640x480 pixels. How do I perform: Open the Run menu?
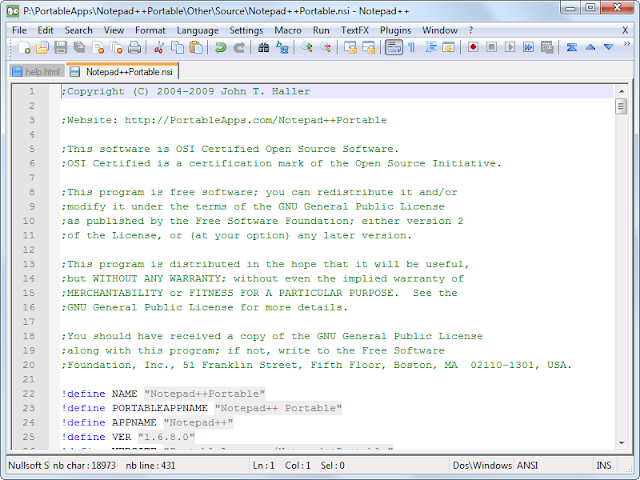tap(321, 30)
